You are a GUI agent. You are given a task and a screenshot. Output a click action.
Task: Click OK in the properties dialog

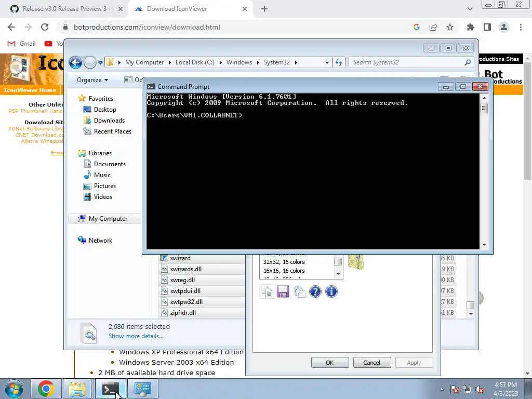[x=330, y=363]
